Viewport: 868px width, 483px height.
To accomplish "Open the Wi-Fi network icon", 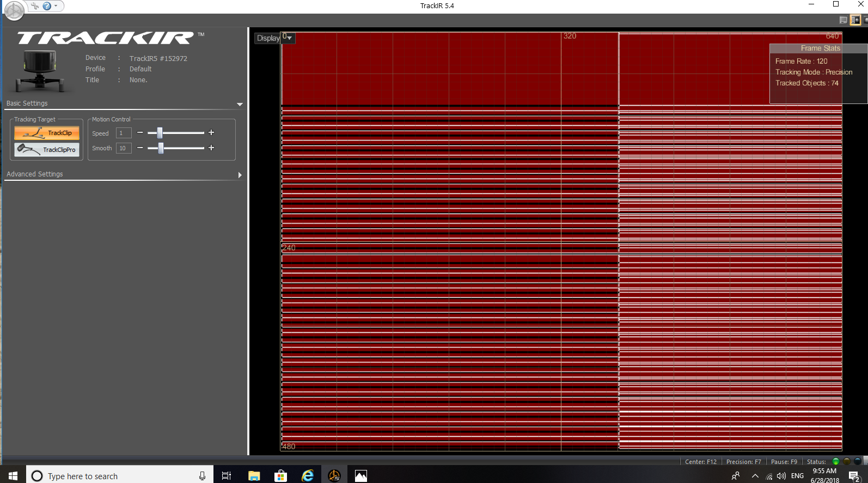I will point(769,476).
